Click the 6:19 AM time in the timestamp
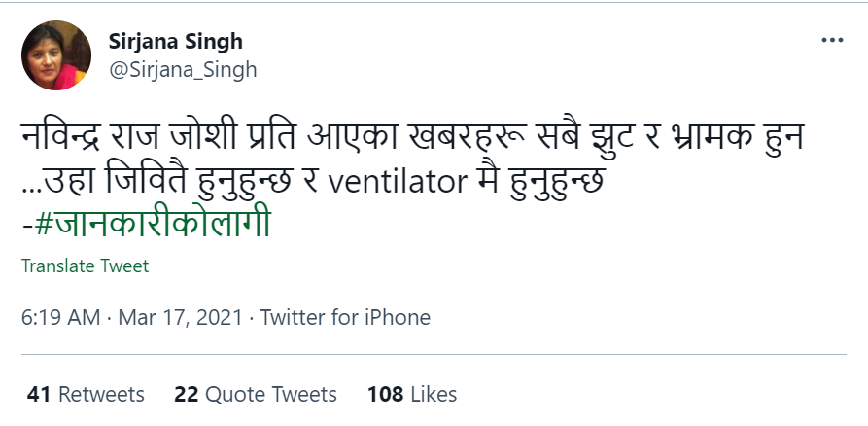 (x=58, y=317)
